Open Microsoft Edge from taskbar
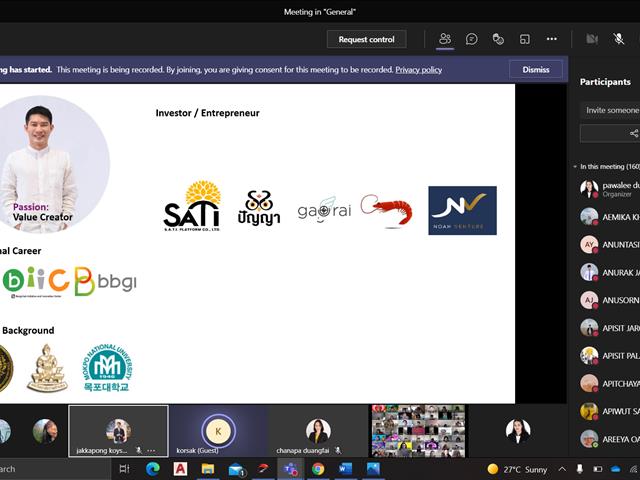 click(x=152, y=469)
